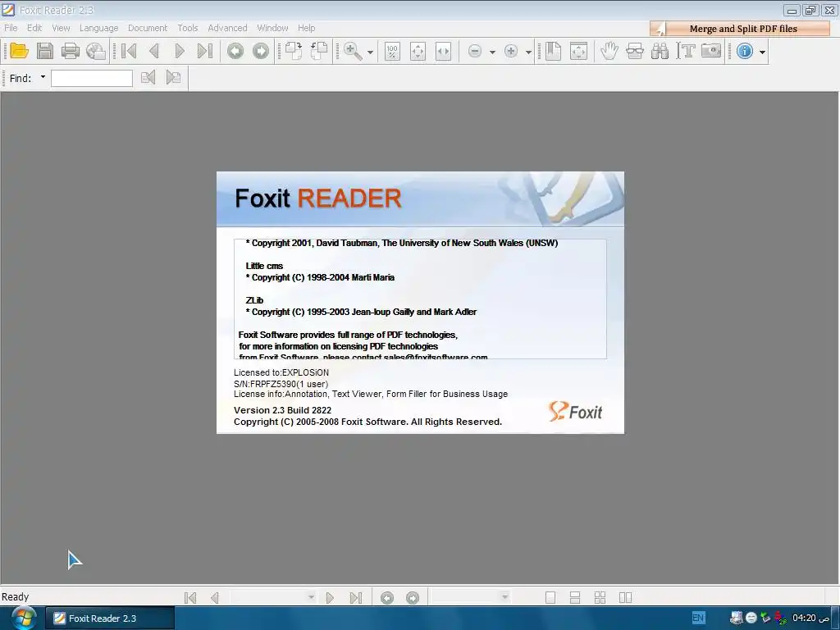Click the Fit Width icon
Screen dimensions: 840x630
tap(443, 51)
